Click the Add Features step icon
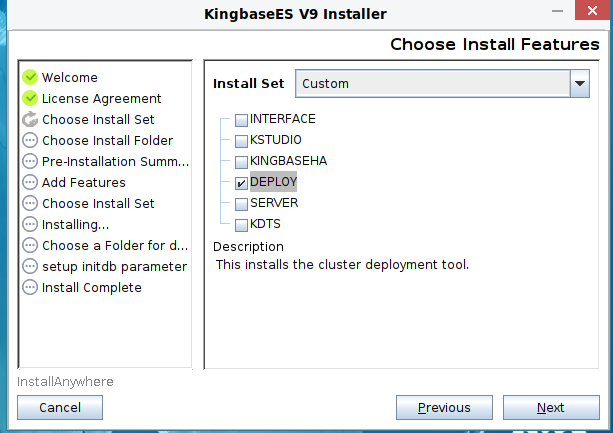The width and height of the screenshot is (613, 433). pyautogui.click(x=30, y=182)
